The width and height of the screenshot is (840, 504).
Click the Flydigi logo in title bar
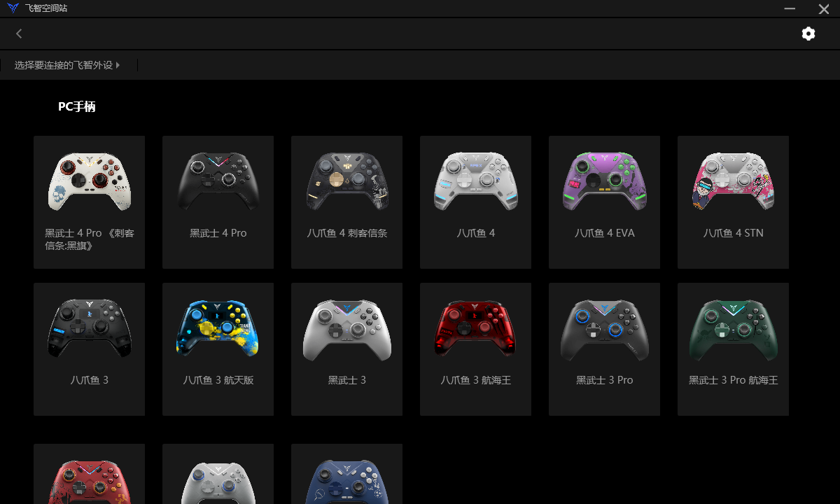[13, 8]
